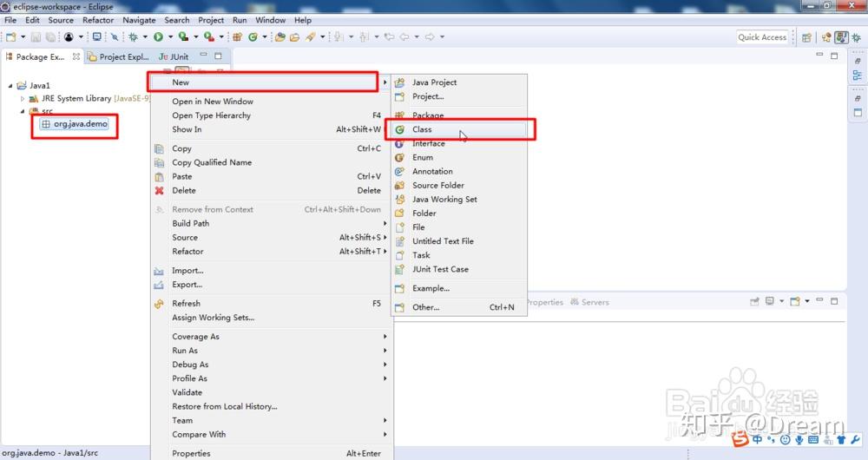
Task: Switch to the JUnit tab
Action: (x=174, y=56)
